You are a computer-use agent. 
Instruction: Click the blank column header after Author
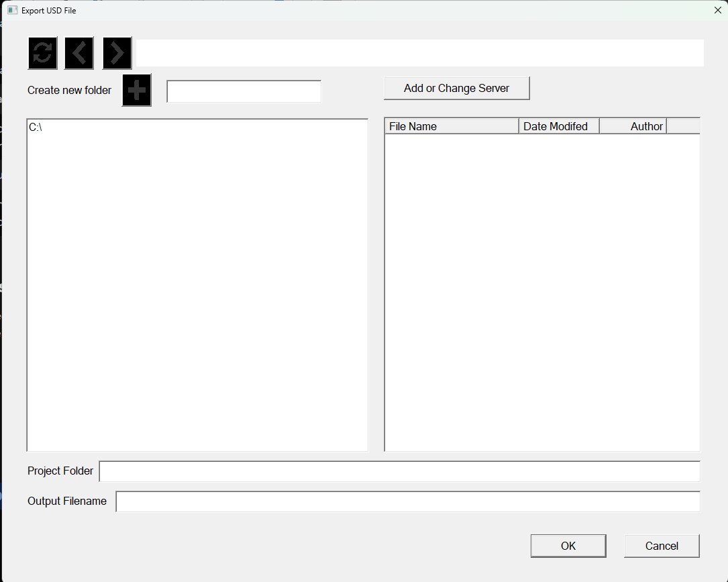click(682, 126)
